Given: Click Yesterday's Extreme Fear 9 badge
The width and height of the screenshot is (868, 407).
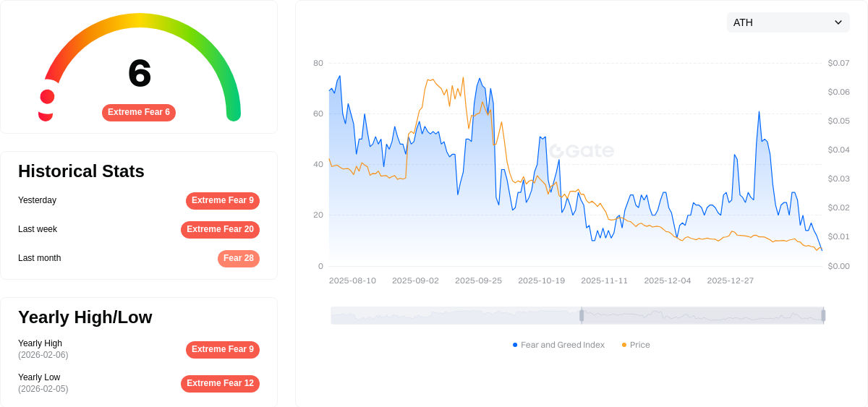Looking at the screenshot, I should click(222, 200).
